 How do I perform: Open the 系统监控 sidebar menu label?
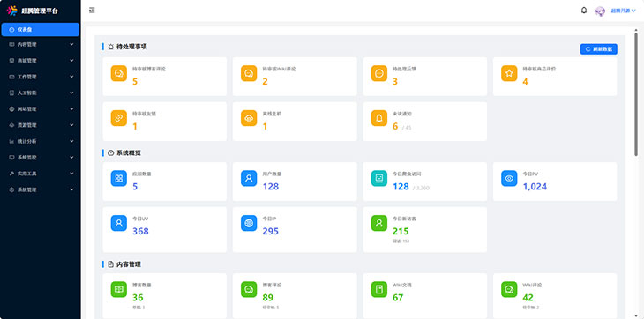point(27,158)
